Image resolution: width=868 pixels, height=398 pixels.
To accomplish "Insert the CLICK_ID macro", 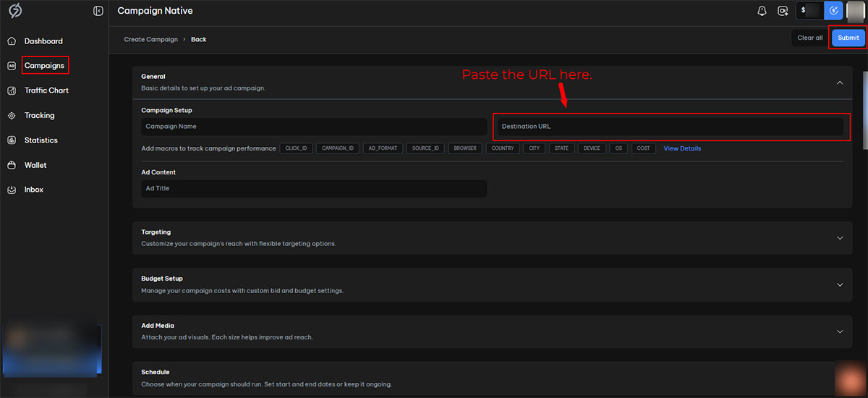I will point(296,148).
